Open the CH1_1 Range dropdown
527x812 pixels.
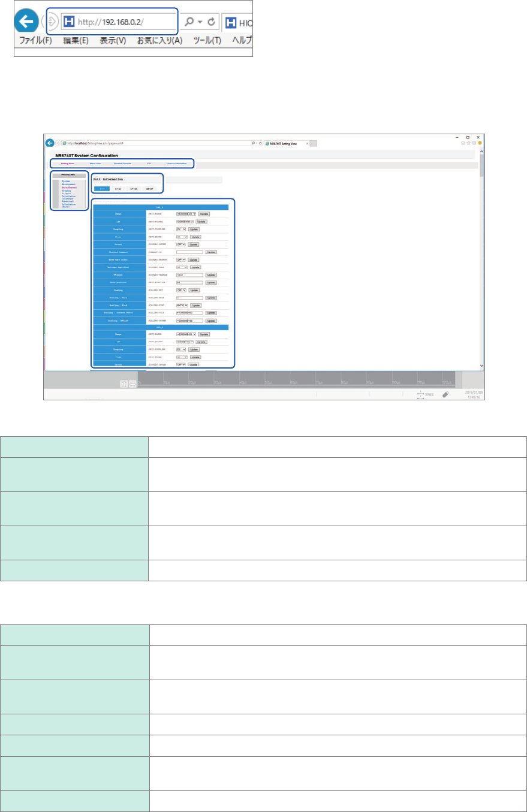[186, 214]
